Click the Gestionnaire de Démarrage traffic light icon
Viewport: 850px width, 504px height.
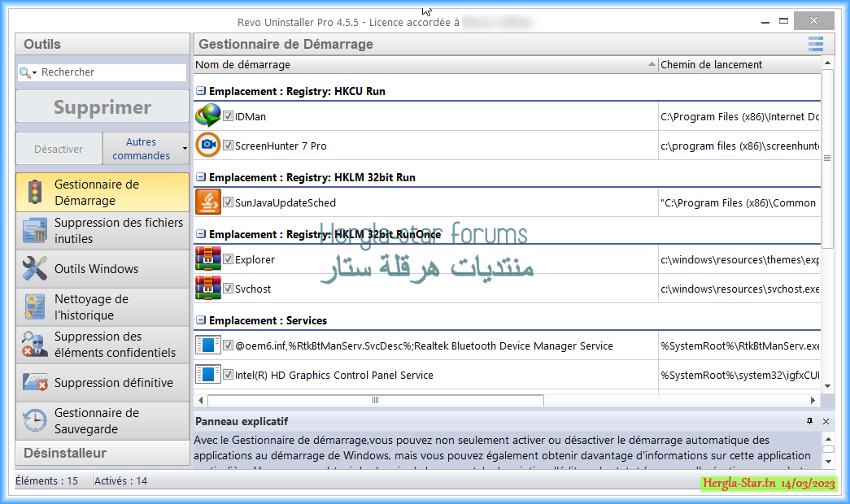[35, 192]
